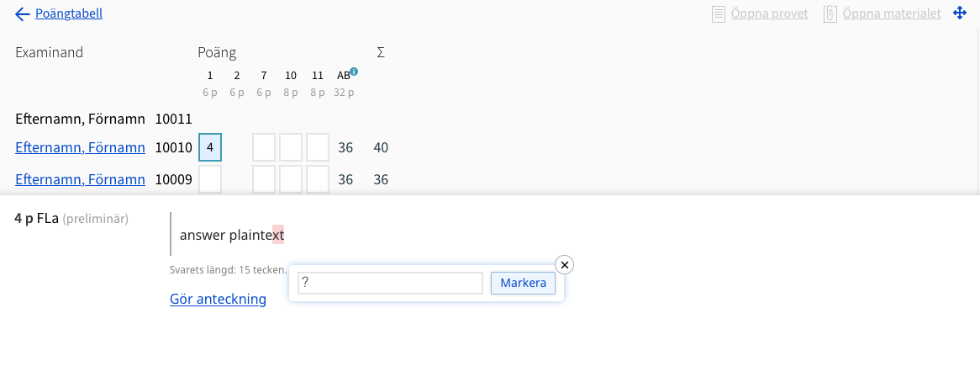980x377 pixels.
Task: Click the highlighted 'xt' annotation in answer
Action: (278, 235)
